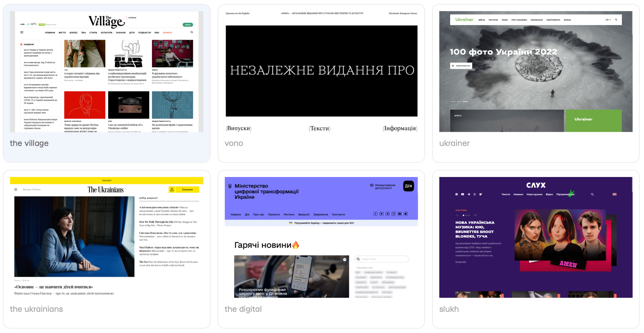
Task: Open the manipulation keyboard illustration thumbnail
Action: pos(128,54)
